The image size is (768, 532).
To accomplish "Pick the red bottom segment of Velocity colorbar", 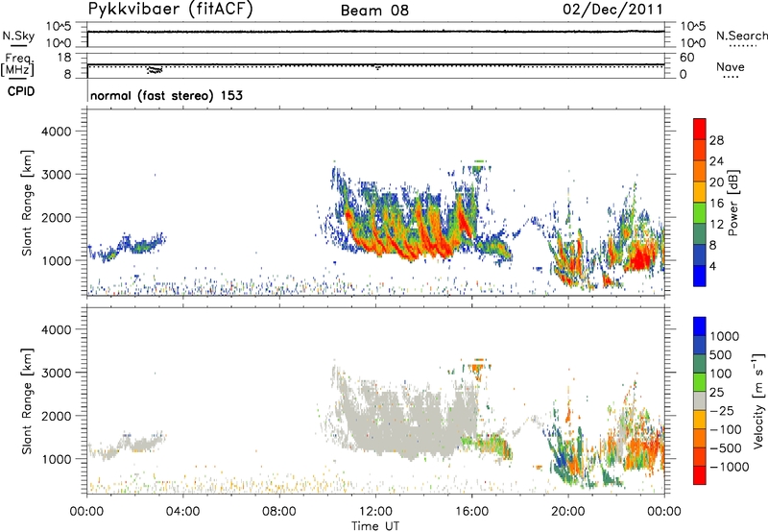I will [700, 475].
